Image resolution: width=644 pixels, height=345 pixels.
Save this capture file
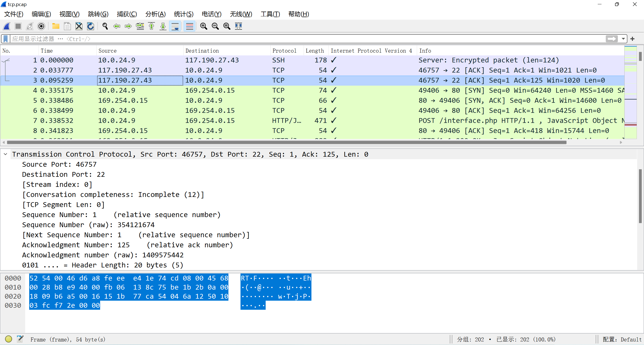point(67,26)
